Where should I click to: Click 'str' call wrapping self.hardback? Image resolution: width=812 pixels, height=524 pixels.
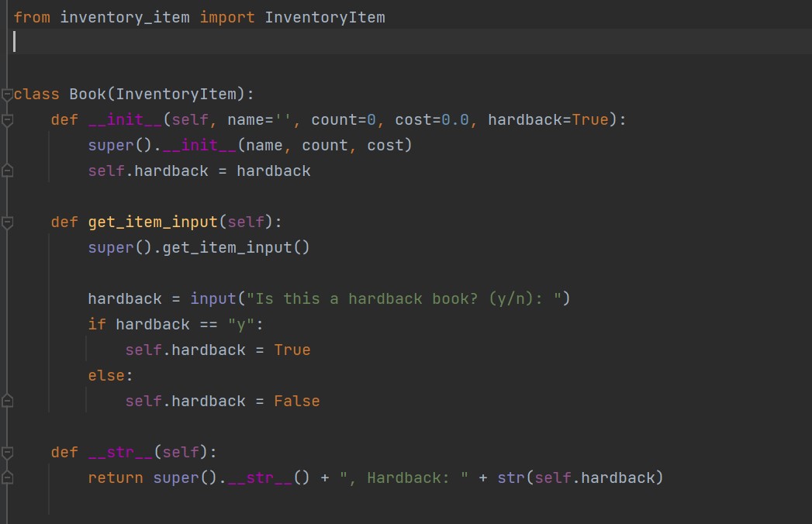pyautogui.click(x=511, y=477)
